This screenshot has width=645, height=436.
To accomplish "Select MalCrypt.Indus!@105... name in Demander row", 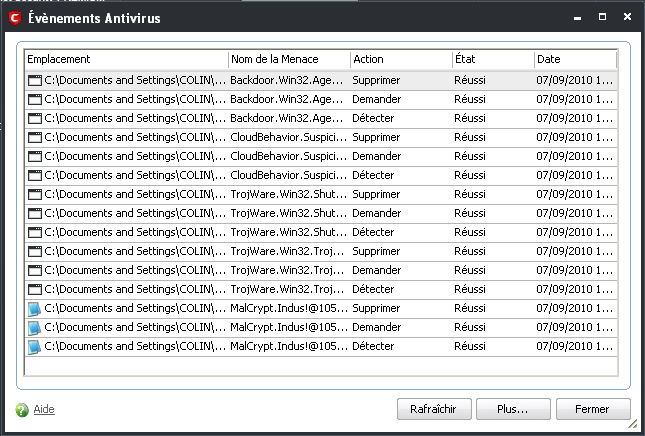I will (289, 327).
